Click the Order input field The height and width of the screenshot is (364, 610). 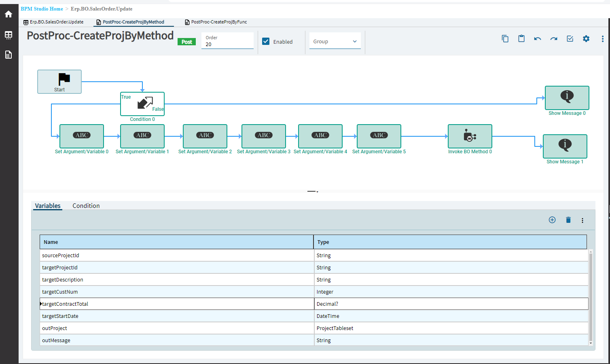coord(227,44)
